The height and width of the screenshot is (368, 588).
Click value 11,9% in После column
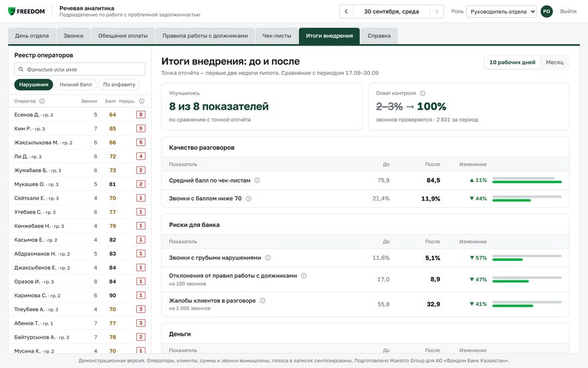click(x=430, y=199)
